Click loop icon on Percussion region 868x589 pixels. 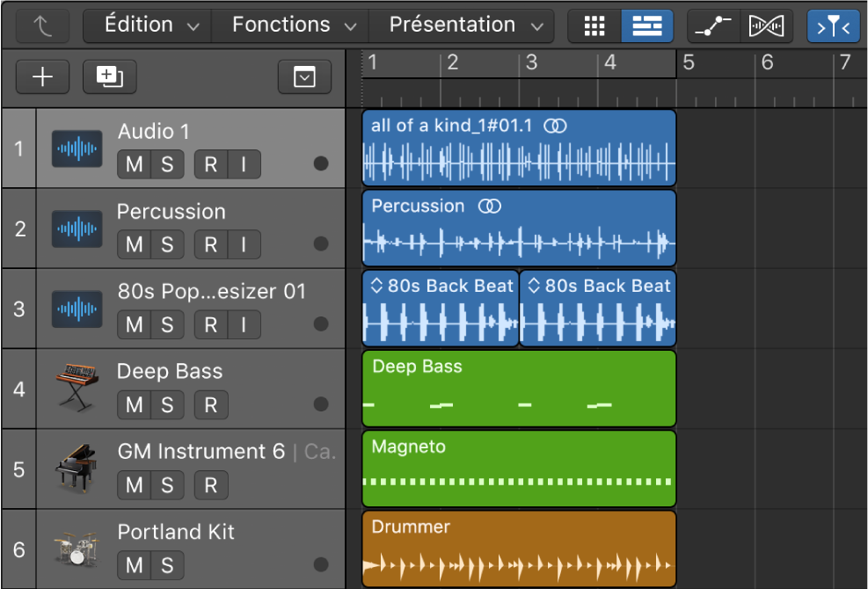point(489,207)
